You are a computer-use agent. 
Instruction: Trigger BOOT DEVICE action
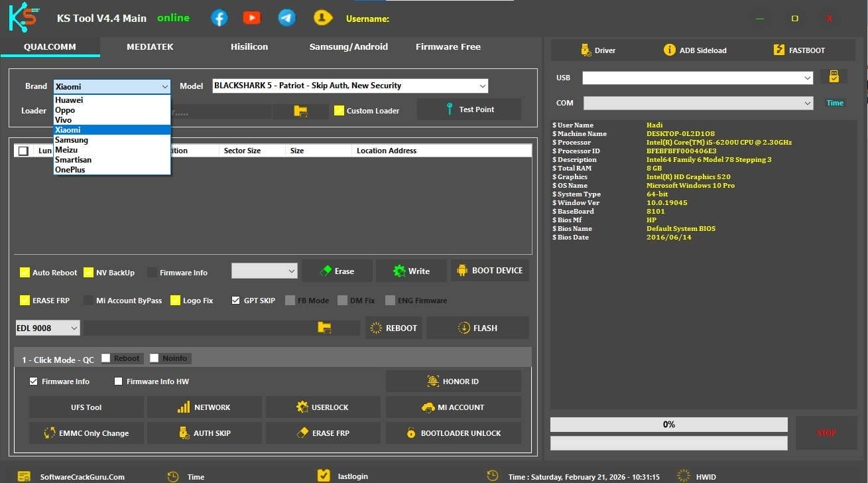pos(489,270)
